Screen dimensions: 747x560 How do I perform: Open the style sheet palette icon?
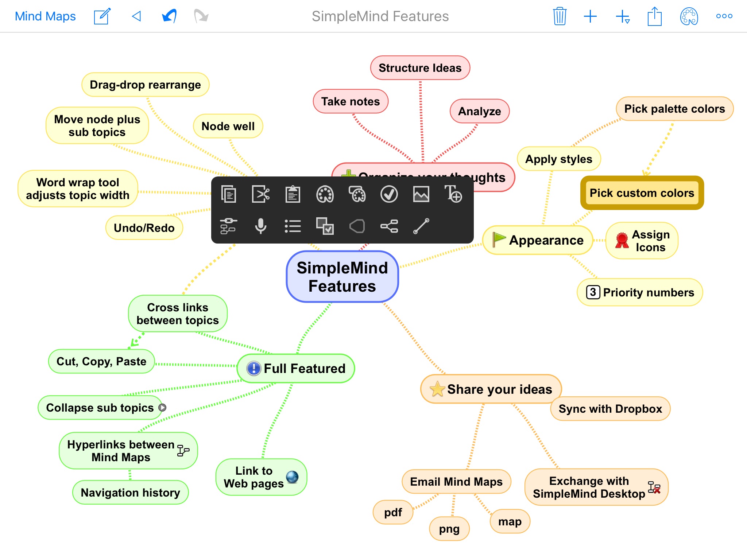click(357, 194)
